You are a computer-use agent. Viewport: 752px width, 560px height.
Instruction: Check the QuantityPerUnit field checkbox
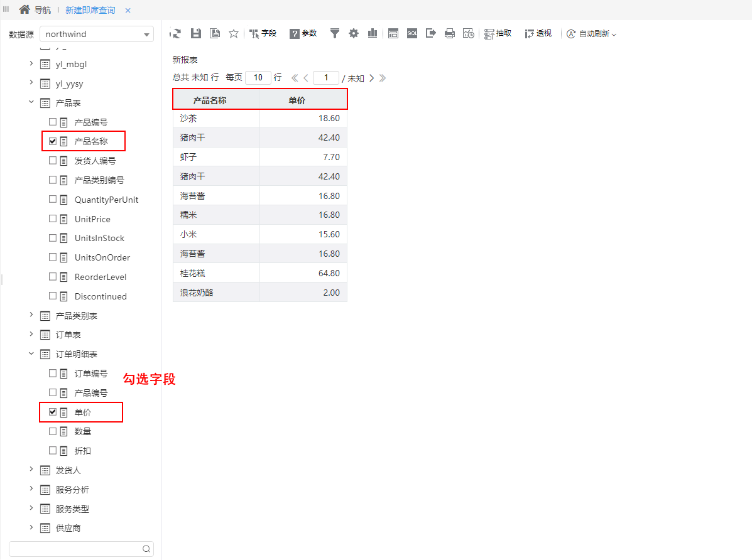tap(53, 199)
